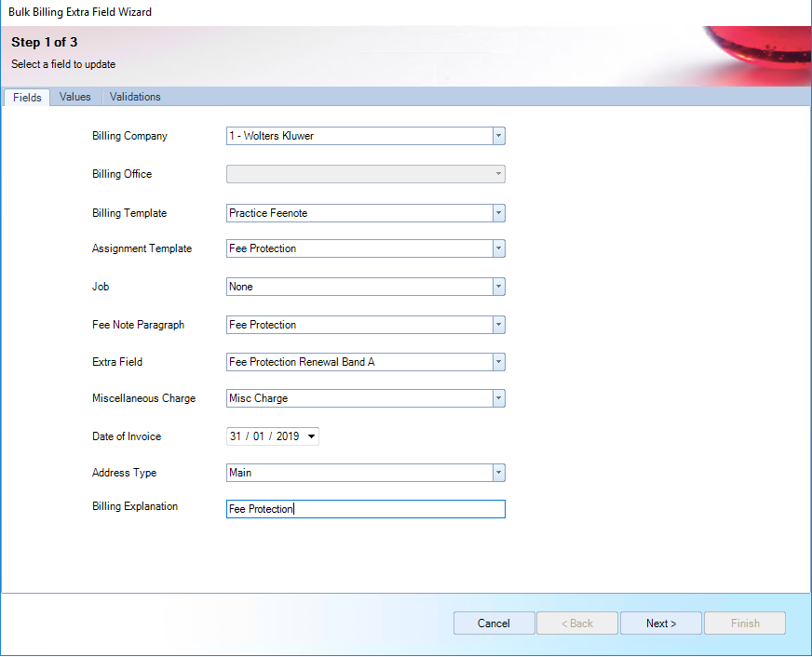This screenshot has height=657, width=812.
Task: Click 'Fee Protection Renewal Band A' value
Action: tap(302, 362)
